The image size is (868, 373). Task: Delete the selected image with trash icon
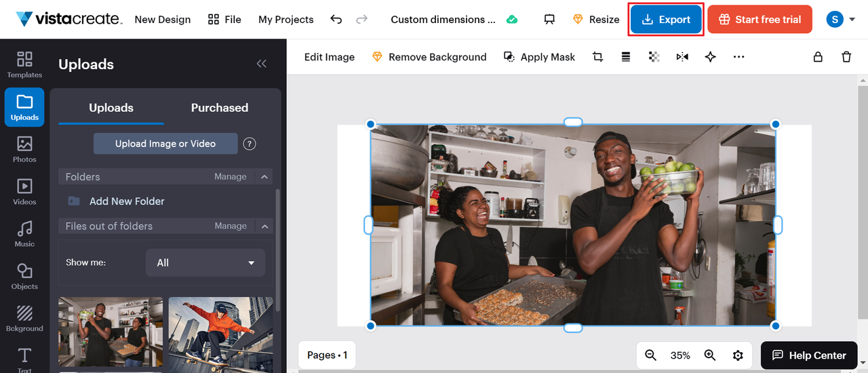coord(846,57)
